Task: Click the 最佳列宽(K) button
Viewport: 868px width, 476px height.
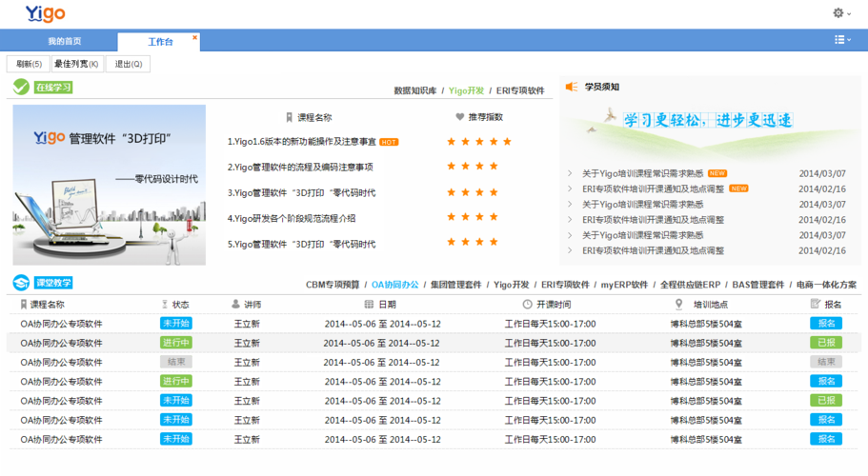Action: coord(76,64)
